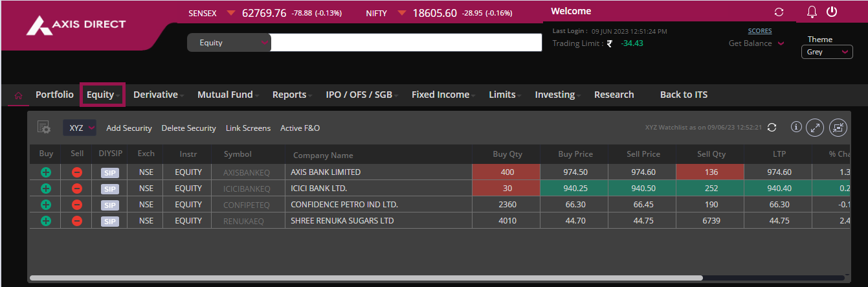Open the XYZ watchlist selector
This screenshot has height=287, width=868.
[x=80, y=128]
